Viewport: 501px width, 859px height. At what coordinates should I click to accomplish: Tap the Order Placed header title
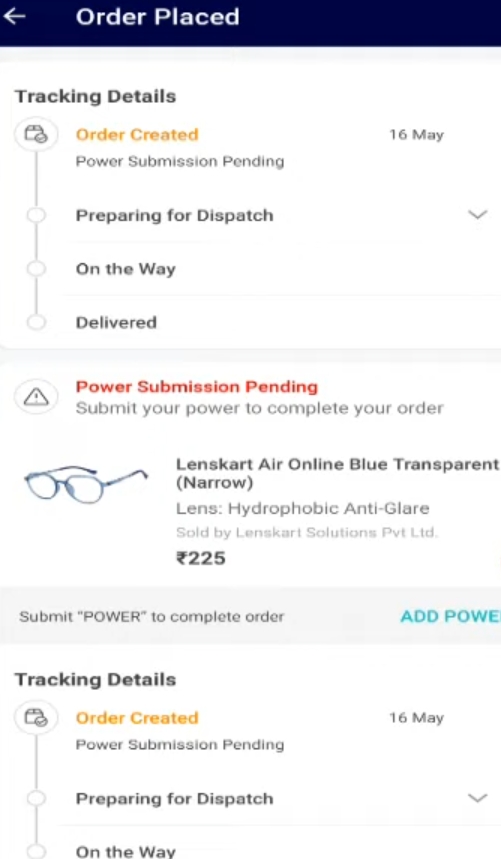[158, 16]
